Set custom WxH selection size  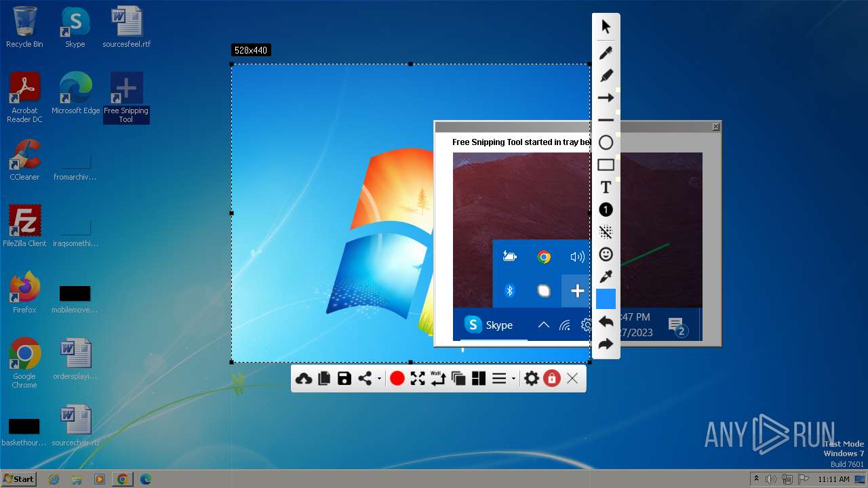point(438,378)
